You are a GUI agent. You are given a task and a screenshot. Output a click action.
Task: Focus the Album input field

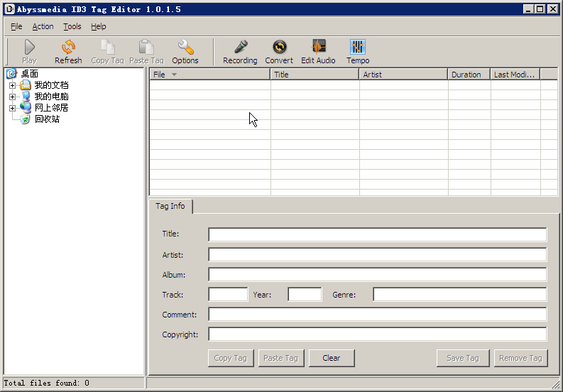tap(378, 275)
